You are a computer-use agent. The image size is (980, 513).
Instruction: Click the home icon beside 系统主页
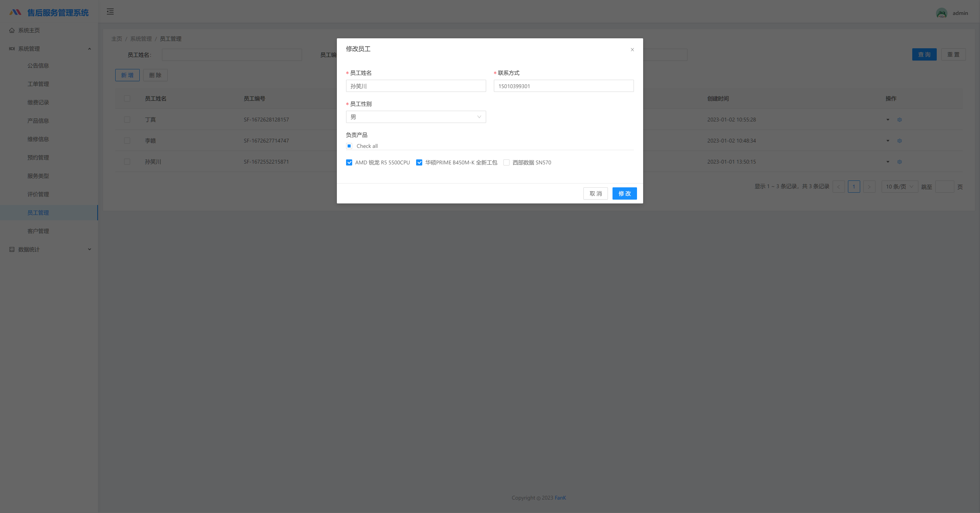12,30
